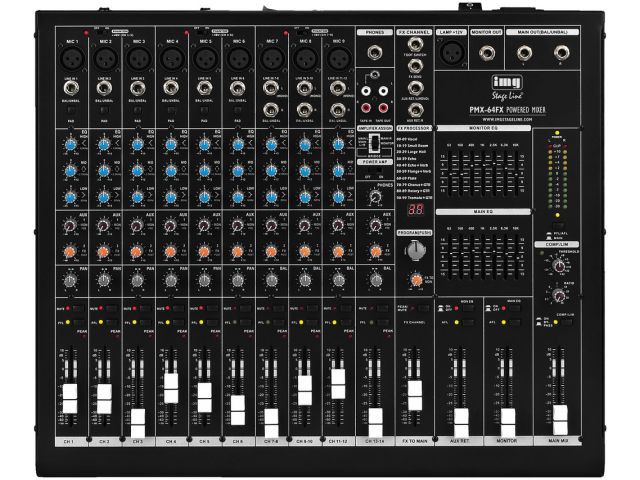Toggle the MIC 1 PAD button
Screen dimensions: 640x480
pyautogui.click(x=71, y=110)
